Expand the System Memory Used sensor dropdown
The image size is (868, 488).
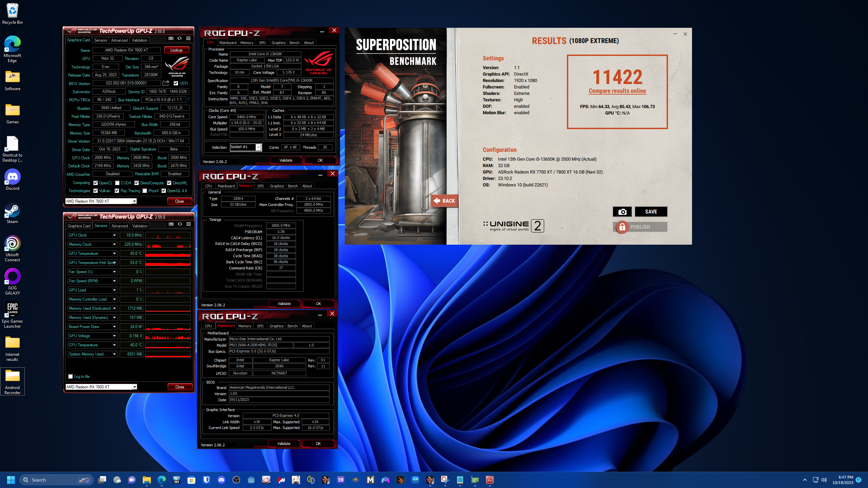tap(114, 354)
